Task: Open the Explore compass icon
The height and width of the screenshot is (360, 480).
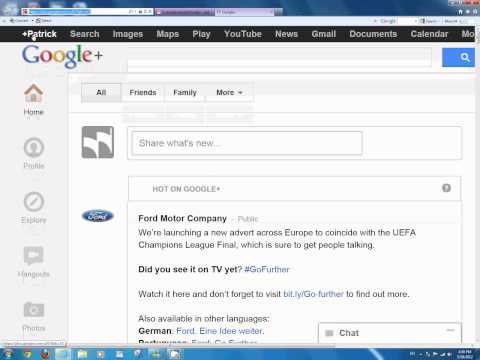Action: coord(34,202)
